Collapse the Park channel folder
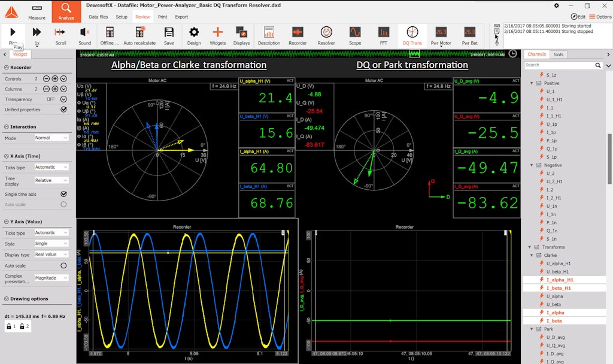Image resolution: width=613 pixels, height=364 pixels. point(532,329)
